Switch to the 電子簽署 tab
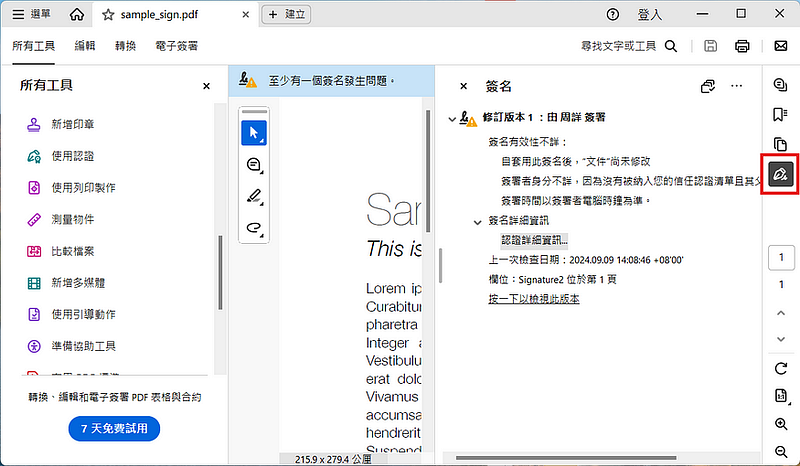 point(177,46)
